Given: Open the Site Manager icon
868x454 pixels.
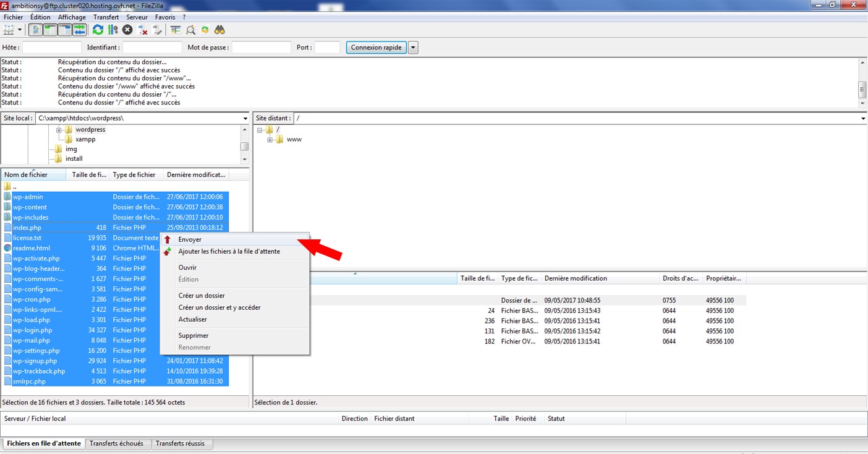Looking at the screenshot, I should point(9,30).
